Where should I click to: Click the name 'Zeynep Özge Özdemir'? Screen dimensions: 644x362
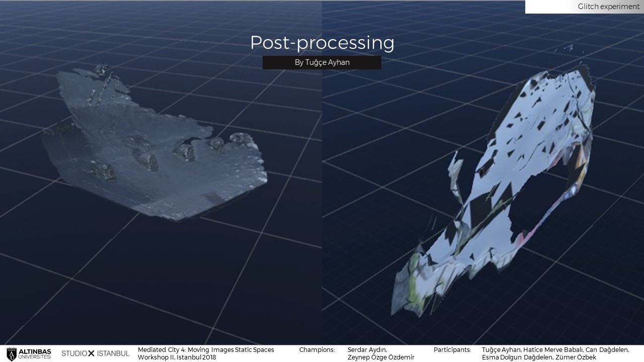pyautogui.click(x=381, y=357)
